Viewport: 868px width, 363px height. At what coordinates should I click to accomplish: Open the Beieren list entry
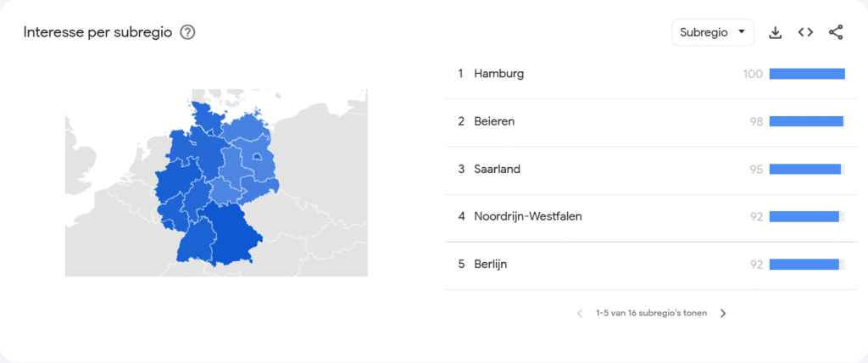494,121
